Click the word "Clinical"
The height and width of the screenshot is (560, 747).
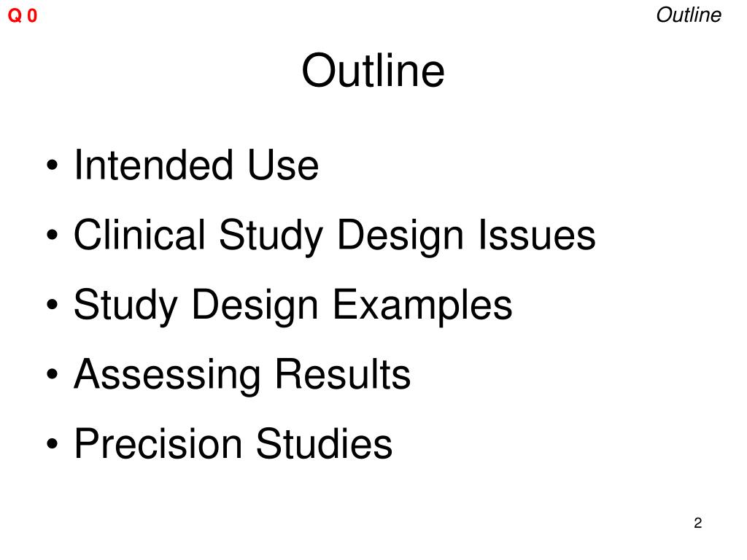click(x=139, y=235)
